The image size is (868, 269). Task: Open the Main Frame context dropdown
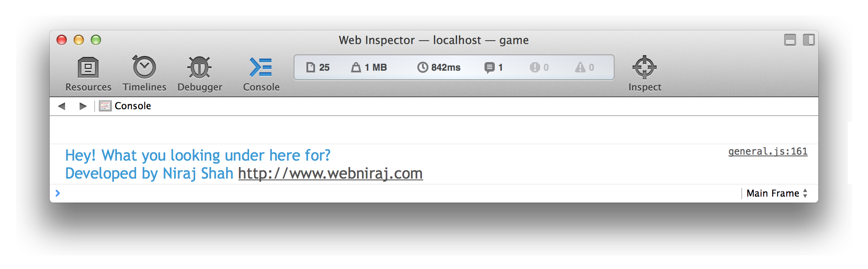coord(777,193)
